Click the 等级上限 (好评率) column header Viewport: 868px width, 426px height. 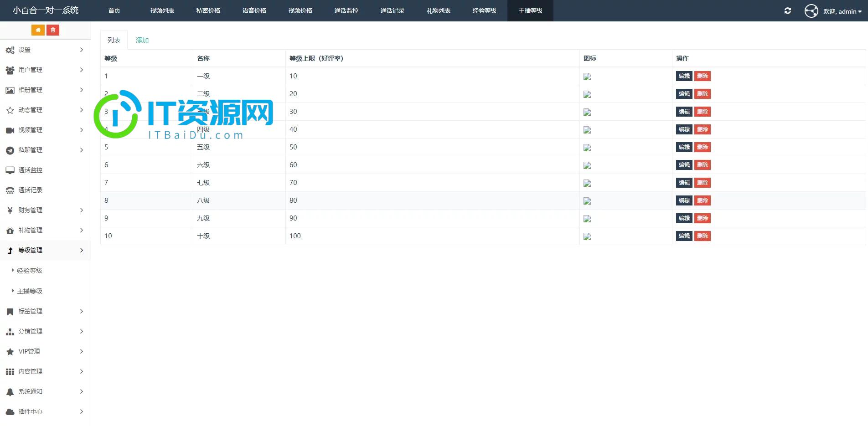point(316,58)
